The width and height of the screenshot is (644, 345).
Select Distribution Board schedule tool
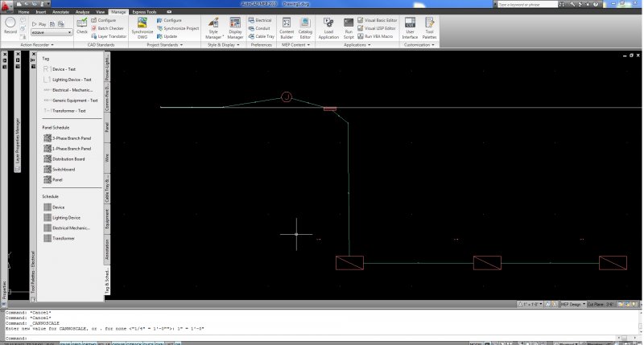point(64,158)
